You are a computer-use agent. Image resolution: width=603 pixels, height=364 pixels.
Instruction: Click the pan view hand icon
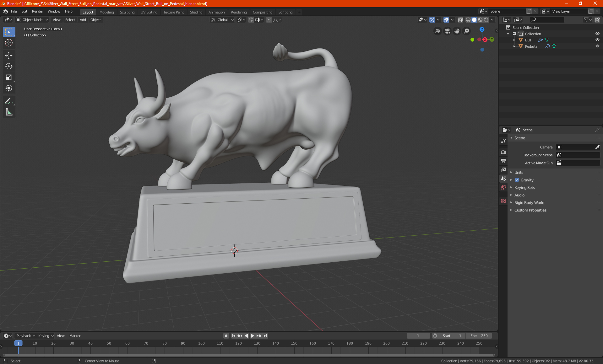[x=457, y=31]
